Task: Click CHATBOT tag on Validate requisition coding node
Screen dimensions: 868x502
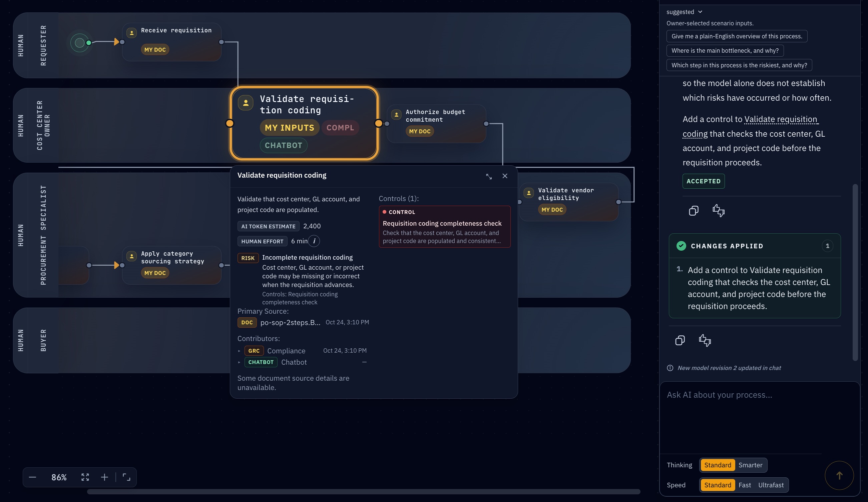Action: (284, 145)
